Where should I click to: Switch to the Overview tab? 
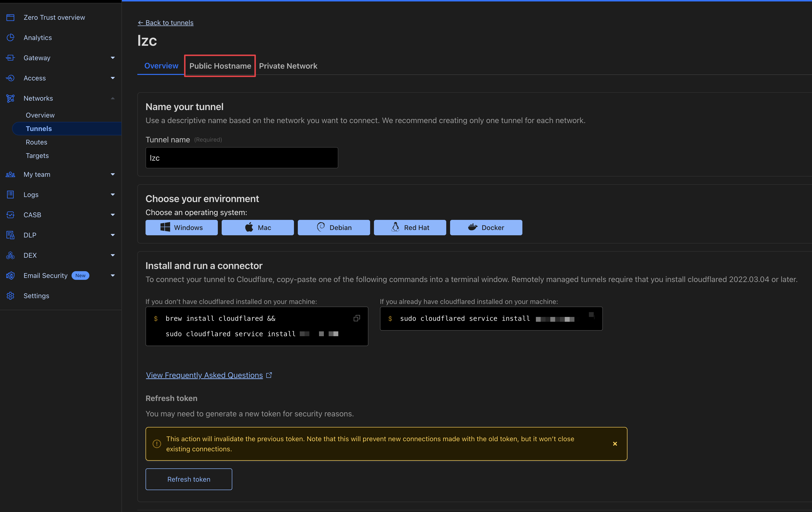161,66
